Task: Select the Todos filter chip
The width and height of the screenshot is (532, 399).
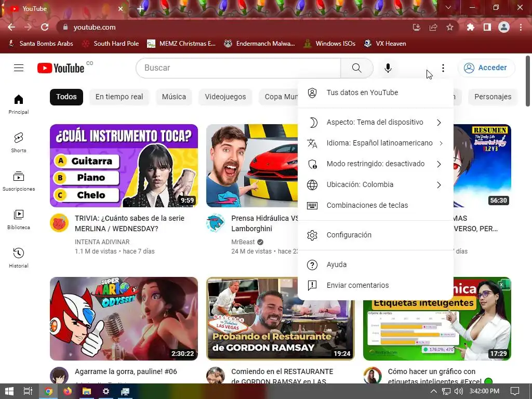Action: (66, 97)
